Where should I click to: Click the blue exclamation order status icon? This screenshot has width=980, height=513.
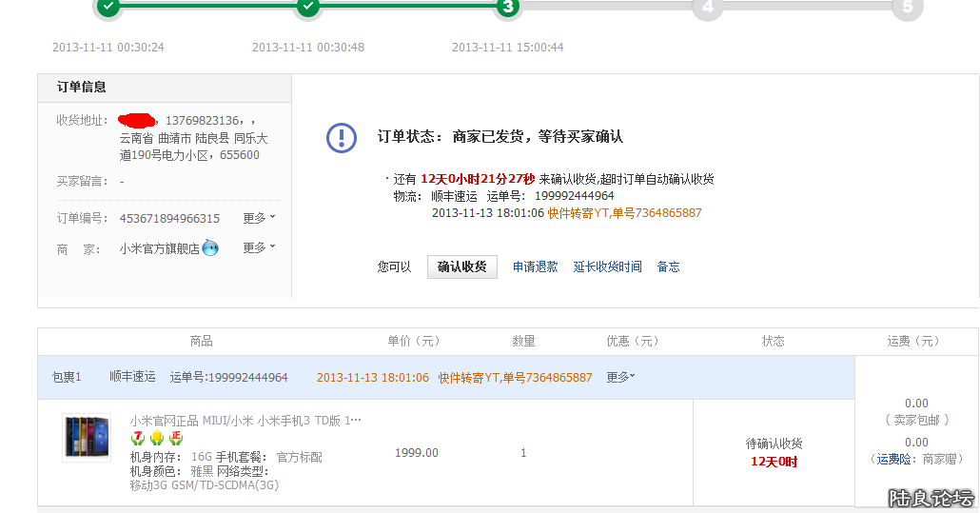pos(342,138)
